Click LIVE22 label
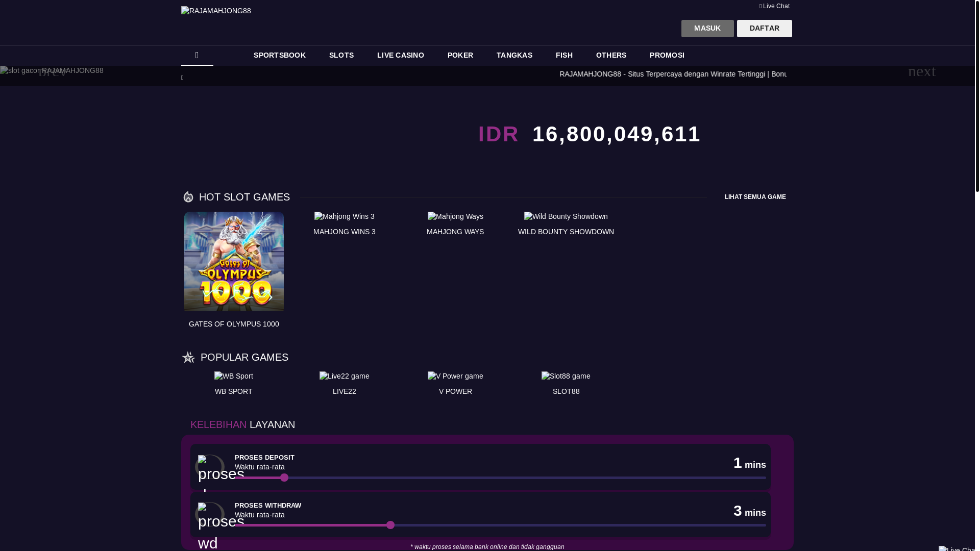 click(345, 391)
